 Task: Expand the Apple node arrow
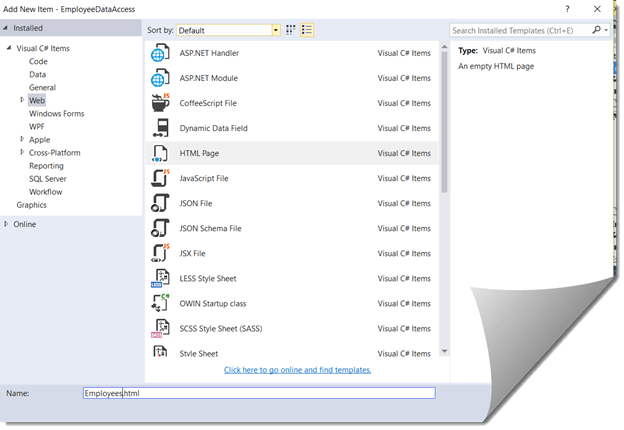22,139
